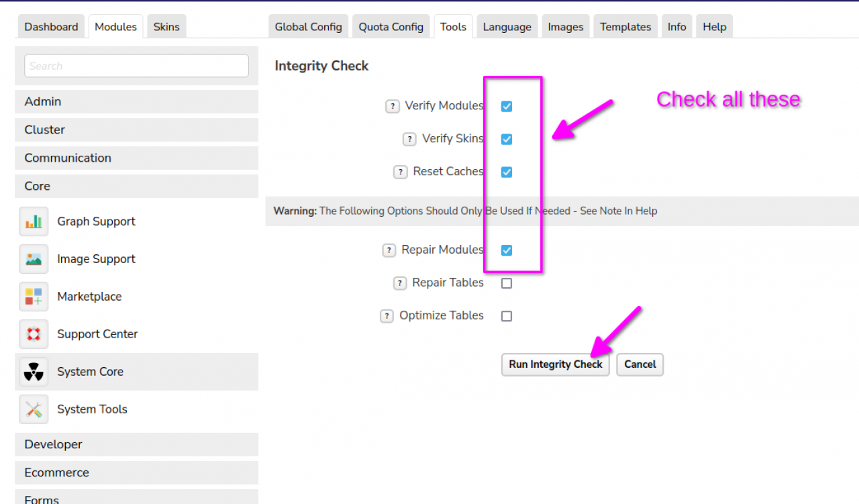Viewport: 859px width, 504px height.
Task: Click help icon beside Verify Modules
Action: tap(393, 106)
